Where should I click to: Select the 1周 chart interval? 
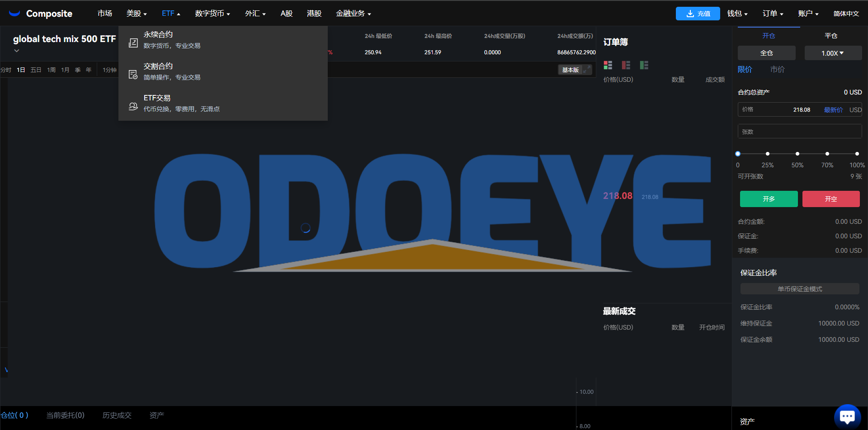[52, 70]
